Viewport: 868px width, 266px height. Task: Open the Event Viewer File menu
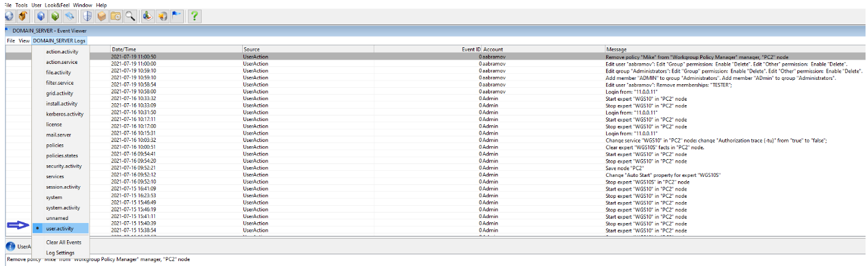click(10, 41)
